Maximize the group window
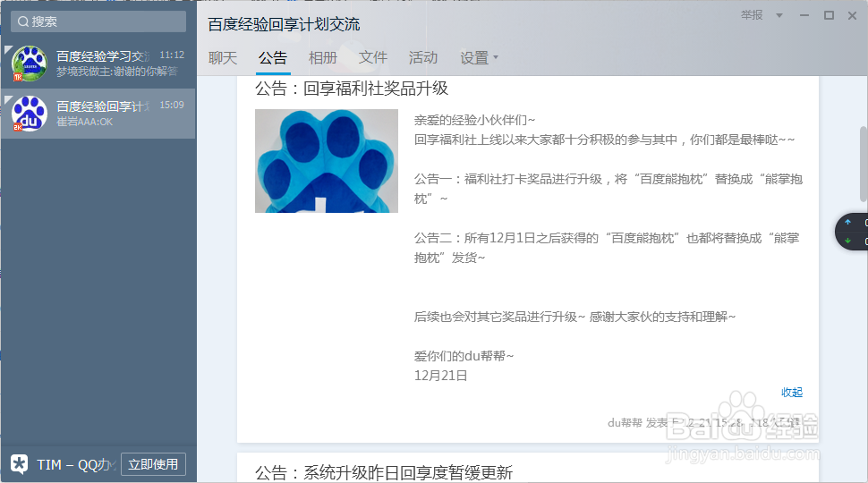Viewport: 868px width, 483px height. point(829,15)
